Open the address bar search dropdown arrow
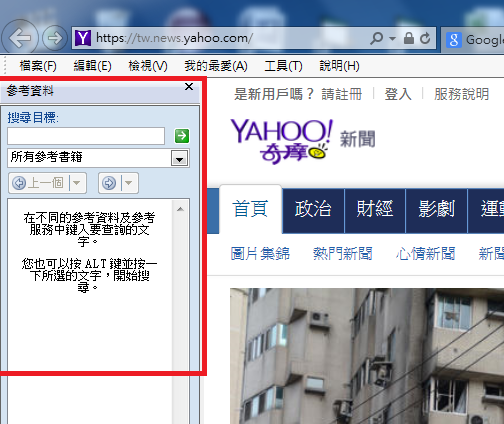This screenshot has width=504, height=424. pyautogui.click(x=393, y=39)
